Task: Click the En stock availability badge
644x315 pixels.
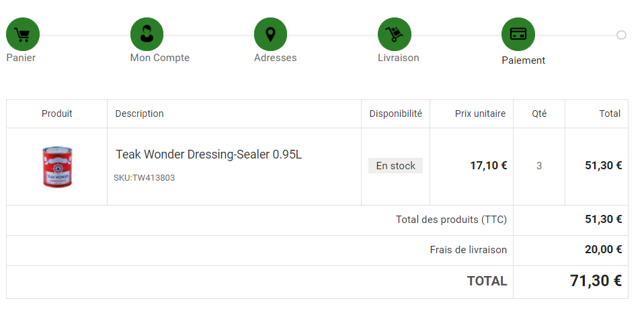Action: click(x=395, y=166)
